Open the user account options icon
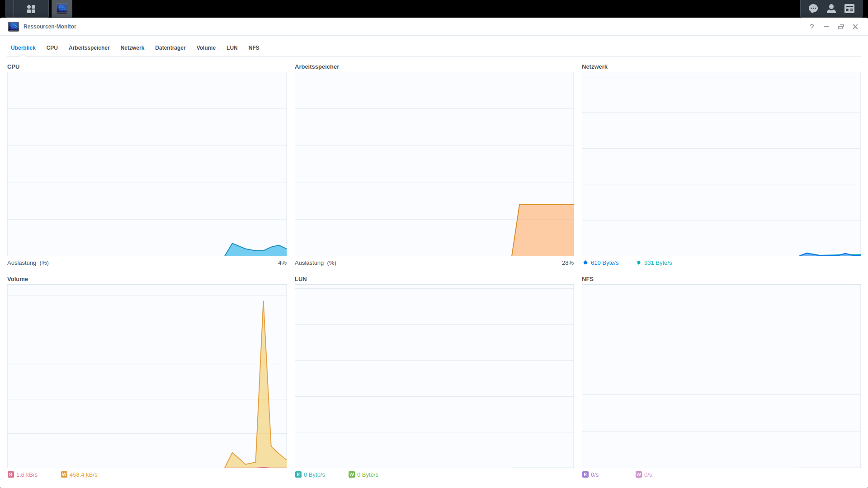The height and width of the screenshot is (488, 868). [831, 9]
